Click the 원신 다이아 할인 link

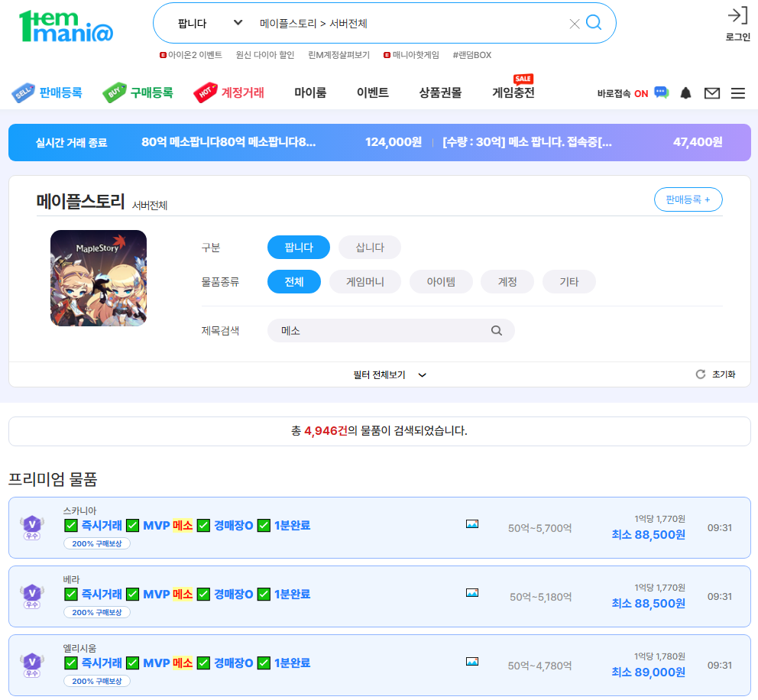(265, 54)
